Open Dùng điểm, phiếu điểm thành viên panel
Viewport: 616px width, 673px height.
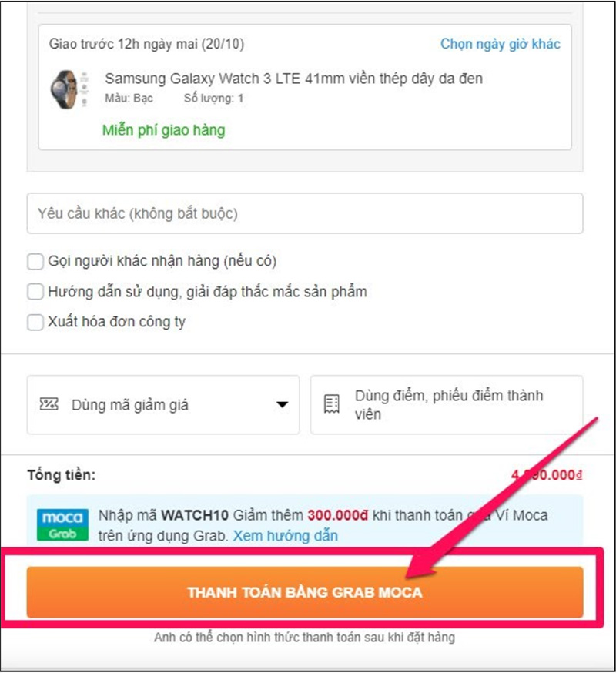click(x=447, y=405)
